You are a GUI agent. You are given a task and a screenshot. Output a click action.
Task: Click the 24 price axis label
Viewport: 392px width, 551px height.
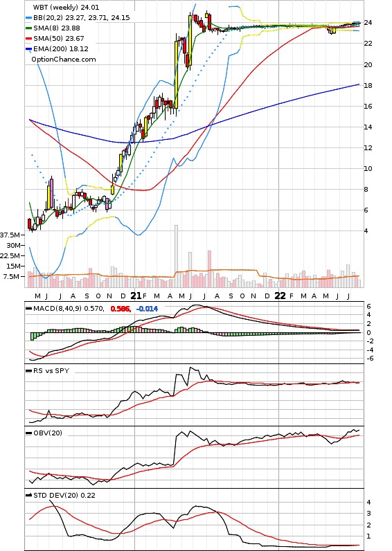368,23
